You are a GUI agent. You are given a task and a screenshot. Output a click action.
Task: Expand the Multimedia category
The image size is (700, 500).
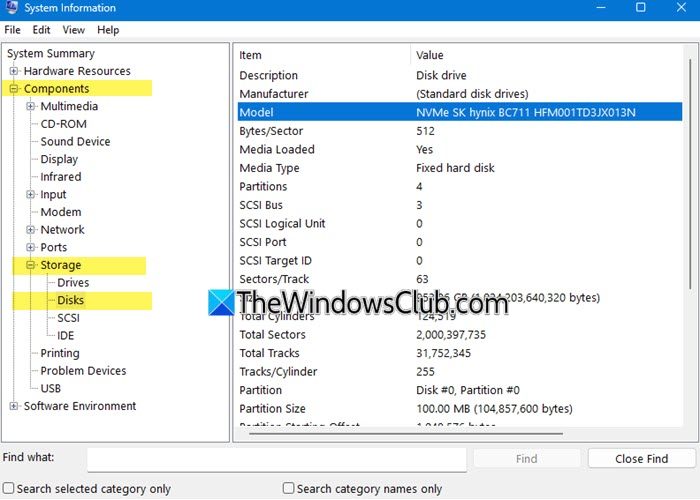[x=31, y=107]
